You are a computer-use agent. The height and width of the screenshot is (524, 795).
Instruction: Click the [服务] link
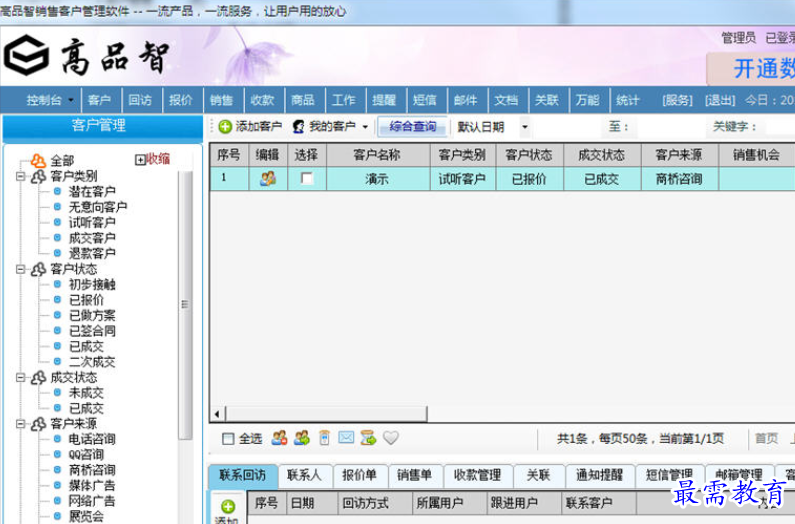coord(677,100)
